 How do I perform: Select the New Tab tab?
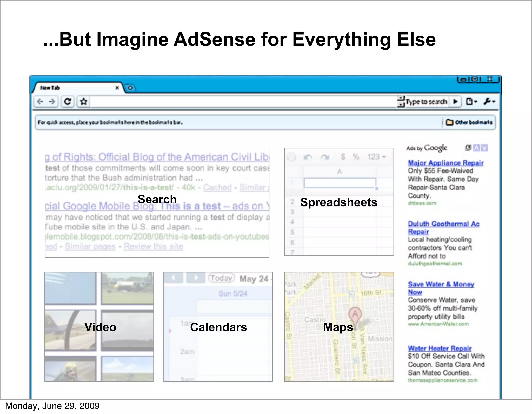[x=78, y=88]
